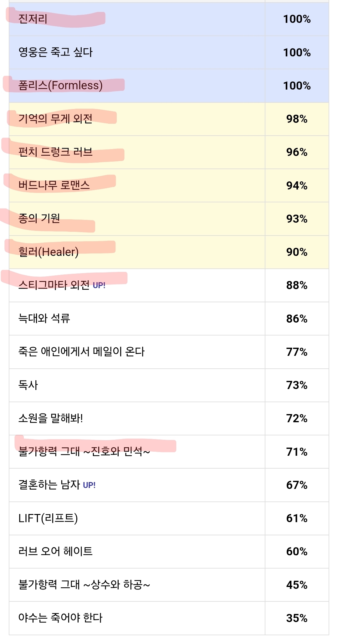338x644 pixels.
Task: Click 기억의 무게 외전 title
Action: [55, 119]
